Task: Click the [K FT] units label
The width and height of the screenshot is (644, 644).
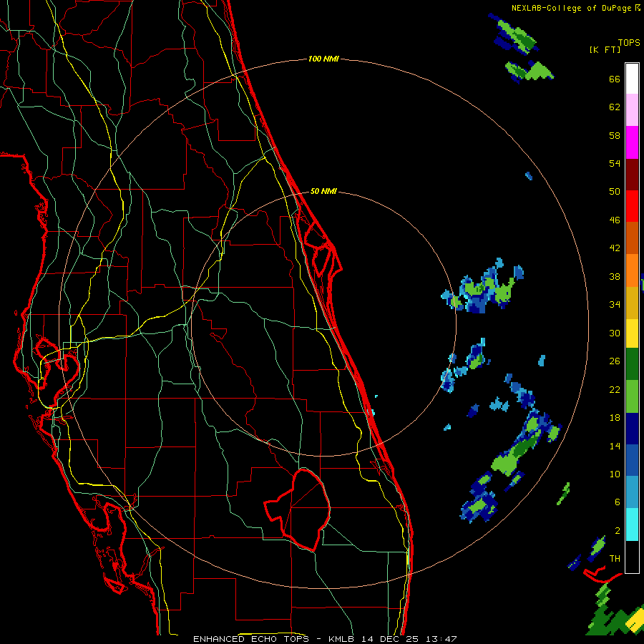Action: coord(605,49)
